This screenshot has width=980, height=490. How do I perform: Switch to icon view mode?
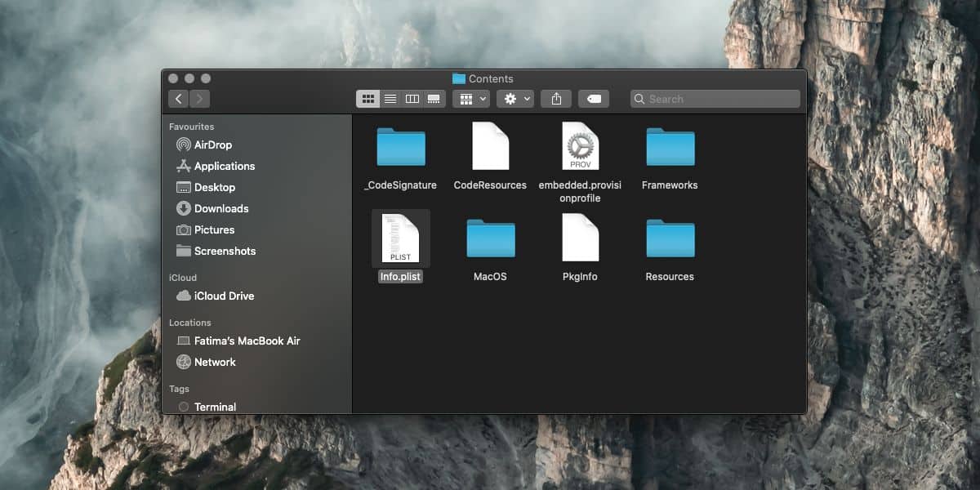[367, 99]
